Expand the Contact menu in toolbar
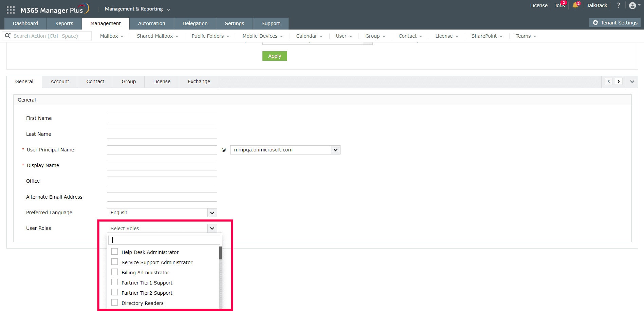Viewport: 644px width, 311px height. pos(410,36)
